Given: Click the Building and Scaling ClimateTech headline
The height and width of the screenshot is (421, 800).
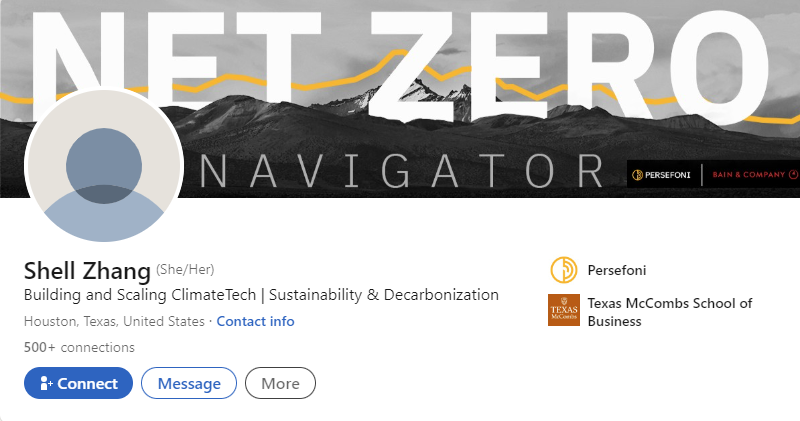Looking at the screenshot, I should 261,295.
